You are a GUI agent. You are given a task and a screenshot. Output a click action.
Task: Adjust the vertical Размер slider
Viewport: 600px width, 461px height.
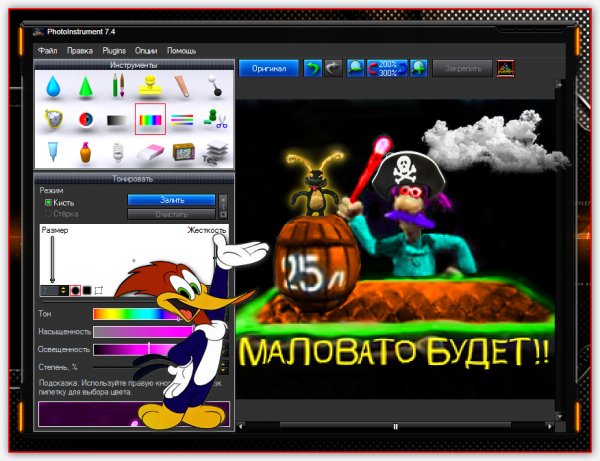(52, 259)
